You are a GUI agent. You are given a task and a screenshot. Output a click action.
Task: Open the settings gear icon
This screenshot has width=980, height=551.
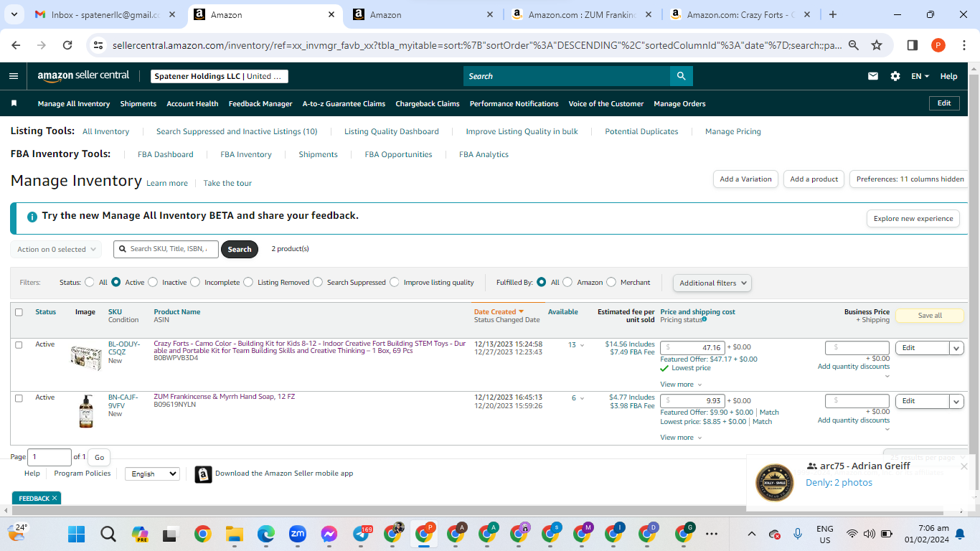tap(895, 76)
